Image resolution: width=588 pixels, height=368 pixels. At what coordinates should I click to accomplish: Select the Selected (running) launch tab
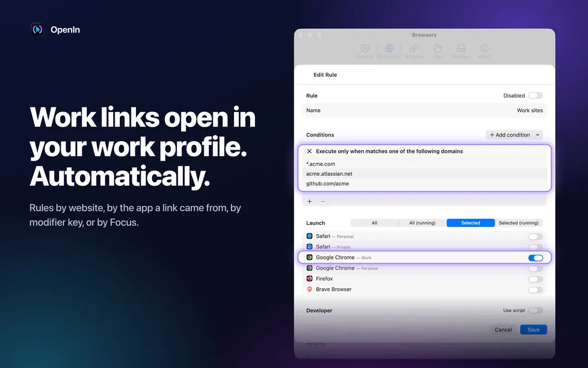tap(518, 223)
